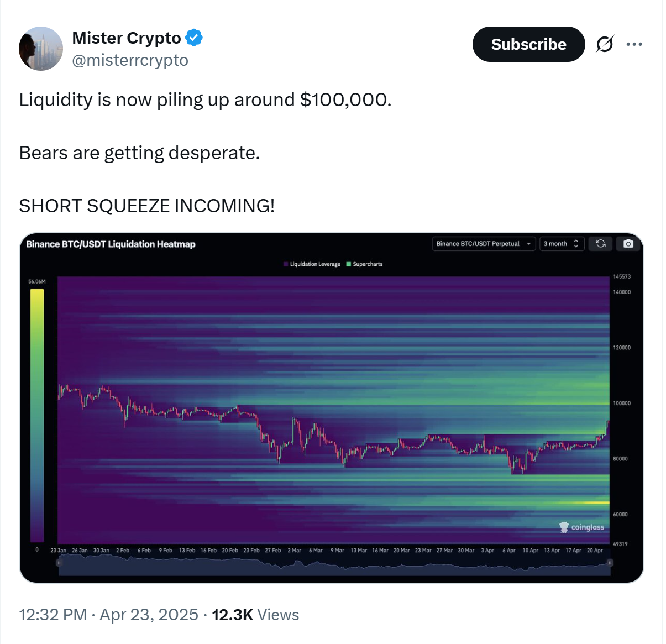
Task: Click the Mister Crypto display name
Action: [x=127, y=38]
